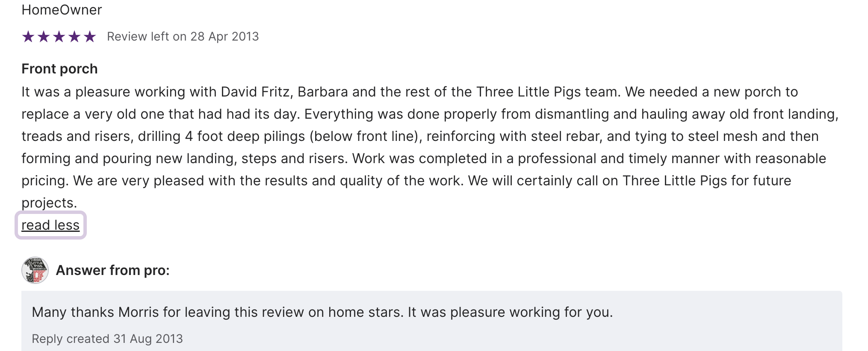Click the HomeOwner reviewer name
868x351 pixels.
click(x=62, y=10)
